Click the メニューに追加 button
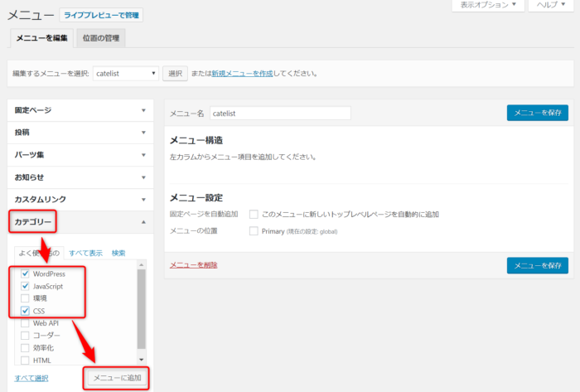 [x=116, y=378]
